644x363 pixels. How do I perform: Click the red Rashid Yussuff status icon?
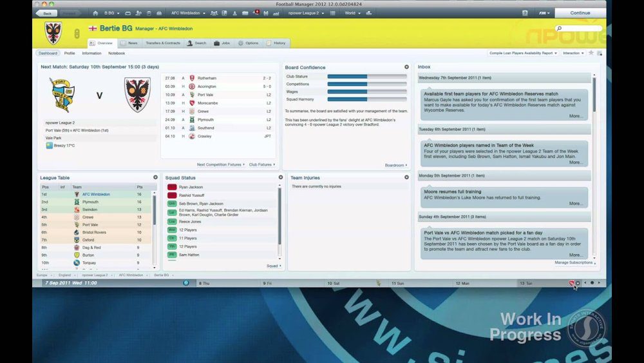pos(172,195)
